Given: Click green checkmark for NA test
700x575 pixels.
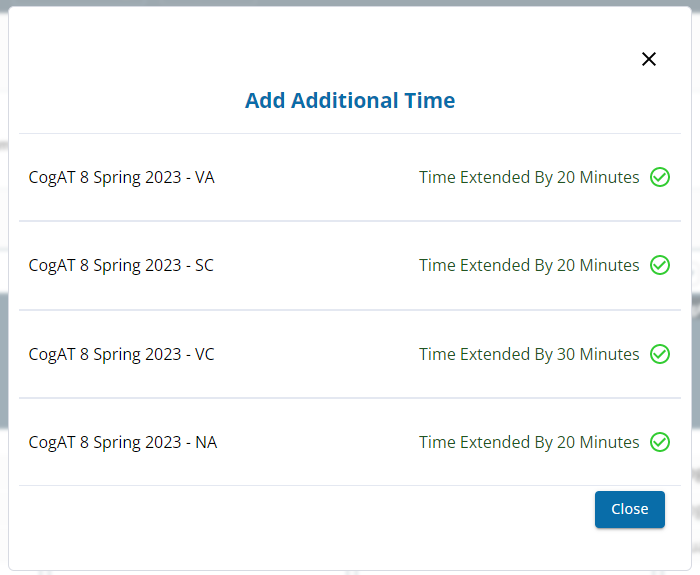Looking at the screenshot, I should pos(659,442).
